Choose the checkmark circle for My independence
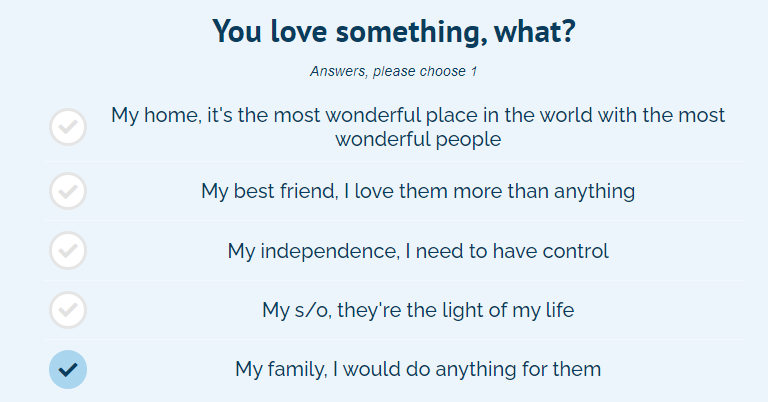Screen dimensions: 768x402 click(68, 250)
